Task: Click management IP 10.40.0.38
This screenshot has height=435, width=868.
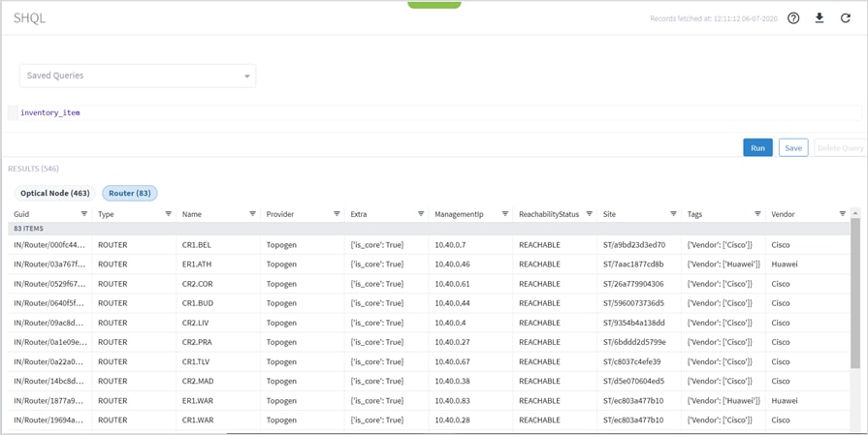Action: (452, 381)
